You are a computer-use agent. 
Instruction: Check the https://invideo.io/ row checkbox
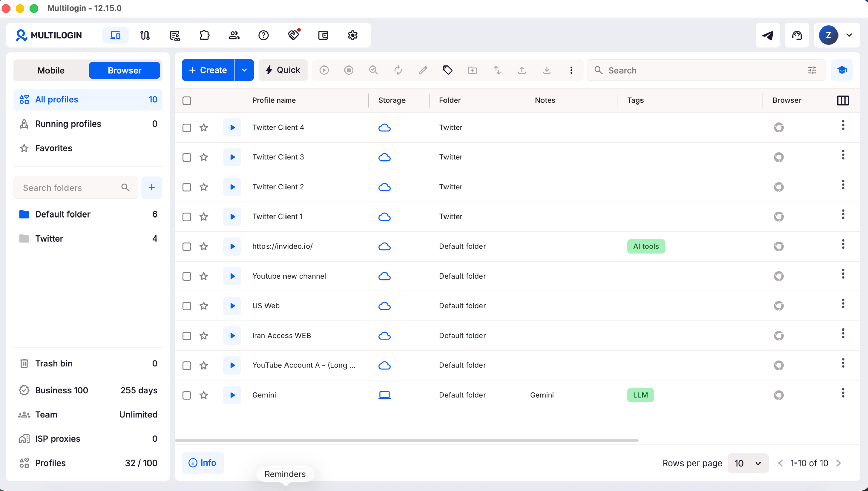tap(187, 247)
